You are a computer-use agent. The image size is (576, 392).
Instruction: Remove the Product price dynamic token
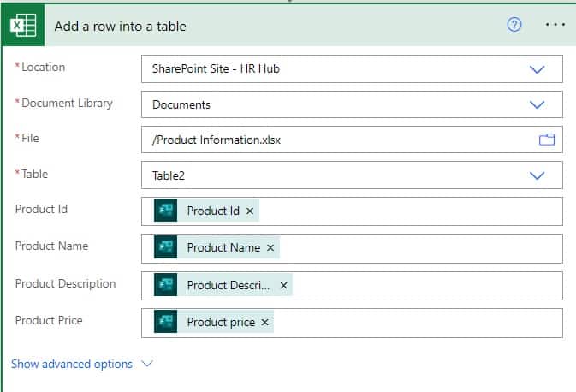(x=264, y=322)
